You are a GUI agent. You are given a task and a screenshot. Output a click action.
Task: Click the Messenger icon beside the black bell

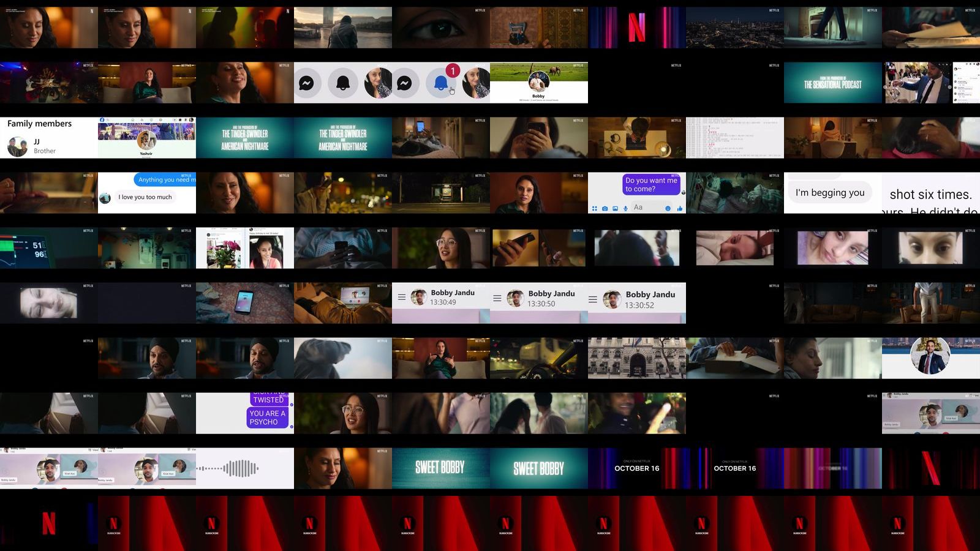click(x=306, y=83)
